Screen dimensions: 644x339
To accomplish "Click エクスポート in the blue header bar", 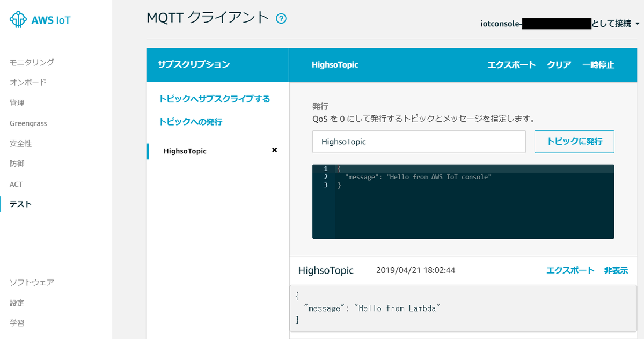I will point(511,65).
